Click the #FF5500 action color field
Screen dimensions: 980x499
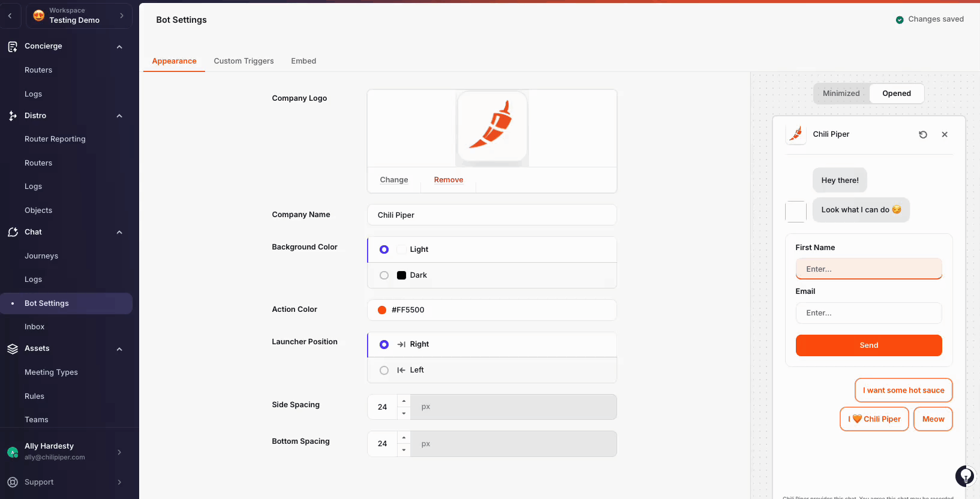492,310
